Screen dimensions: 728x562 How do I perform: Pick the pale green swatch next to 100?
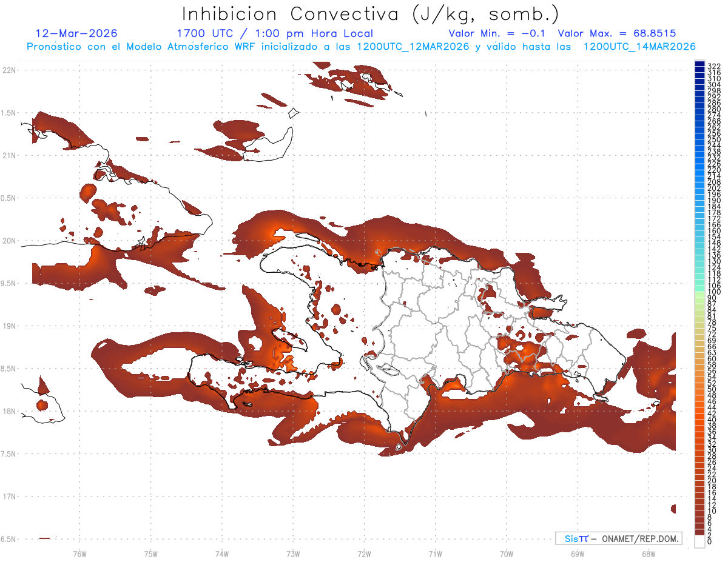pyautogui.click(x=699, y=295)
